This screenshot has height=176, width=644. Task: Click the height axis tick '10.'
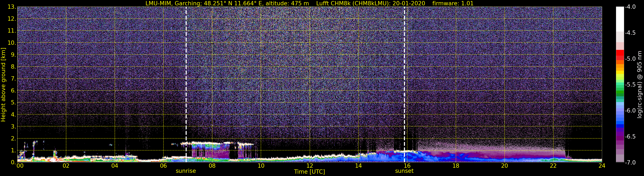click(12, 43)
